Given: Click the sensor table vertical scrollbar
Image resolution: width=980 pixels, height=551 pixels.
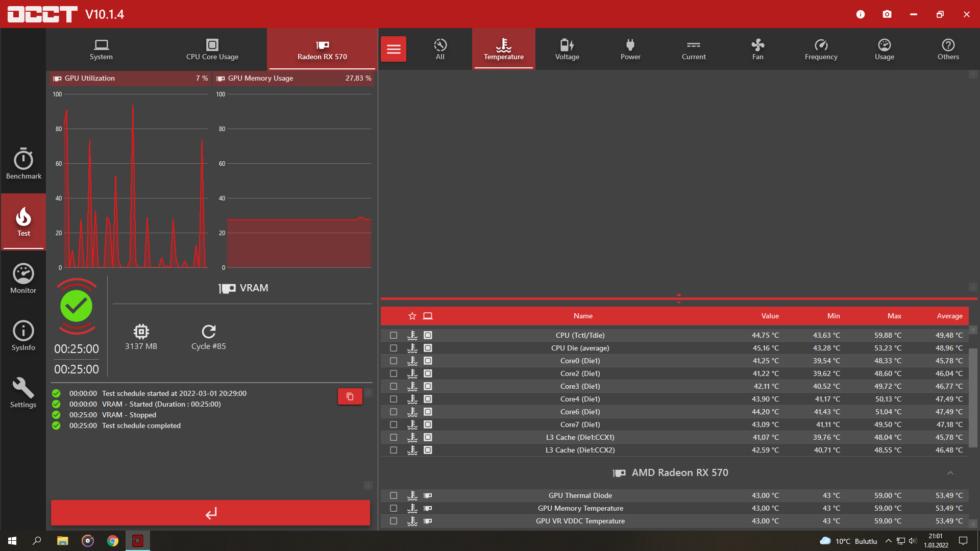Looking at the screenshot, I should coord(973,398).
